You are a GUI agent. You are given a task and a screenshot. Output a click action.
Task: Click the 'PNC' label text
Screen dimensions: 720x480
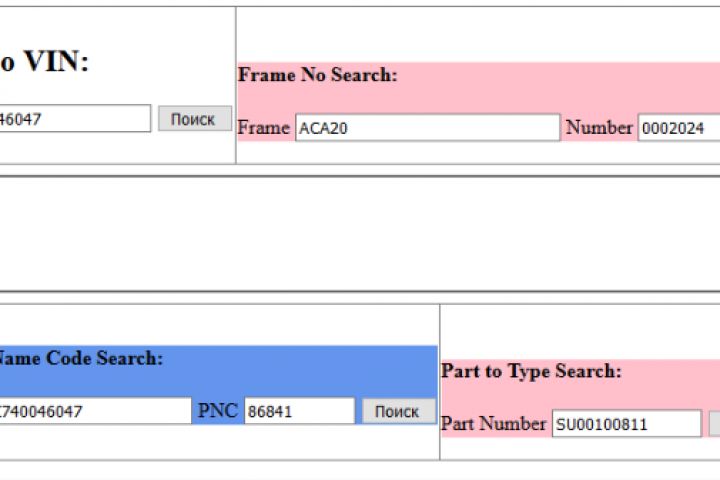218,411
